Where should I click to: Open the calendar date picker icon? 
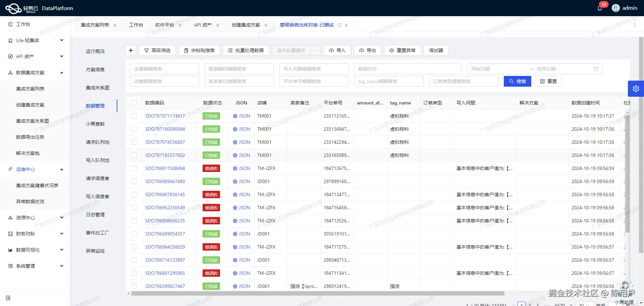tap(596, 69)
